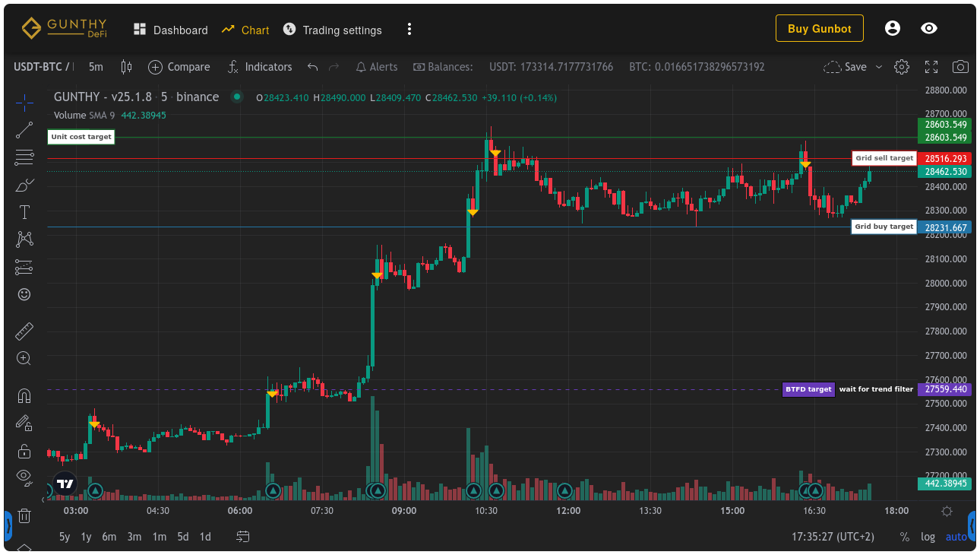This screenshot has height=555, width=980.
Task: Open candlestick chart style selector
Action: (126, 67)
